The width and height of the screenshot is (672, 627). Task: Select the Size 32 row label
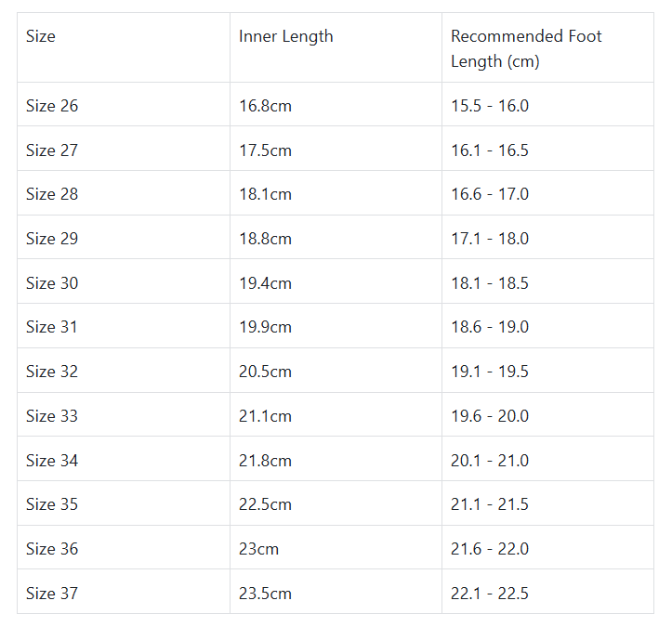52,372
